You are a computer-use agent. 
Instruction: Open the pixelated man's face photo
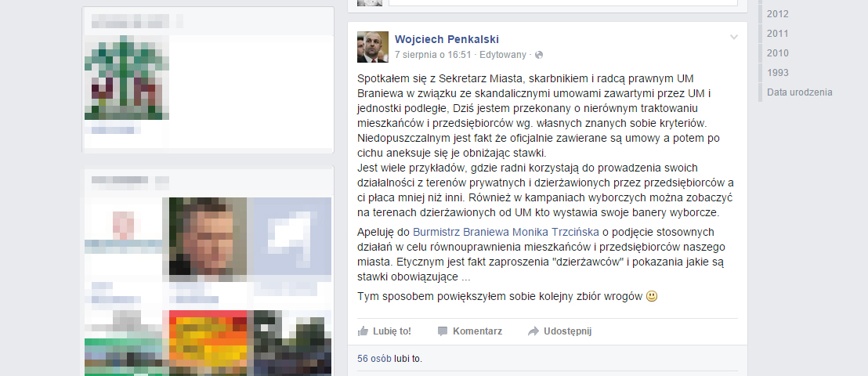click(x=208, y=237)
